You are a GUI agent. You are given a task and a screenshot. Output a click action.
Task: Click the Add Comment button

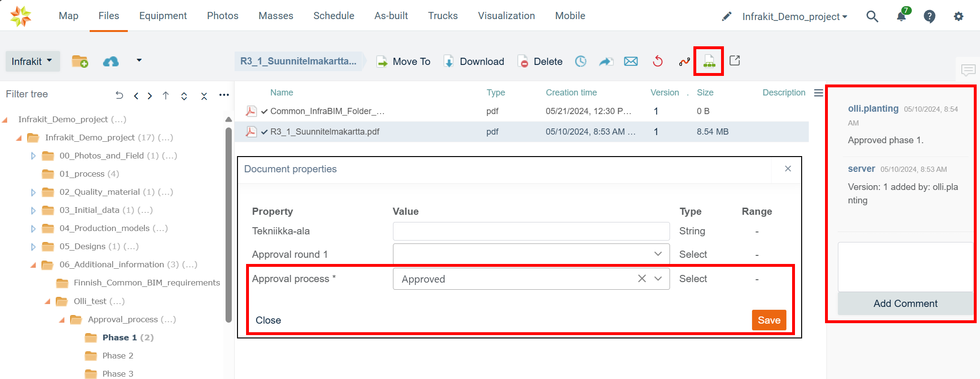point(905,304)
